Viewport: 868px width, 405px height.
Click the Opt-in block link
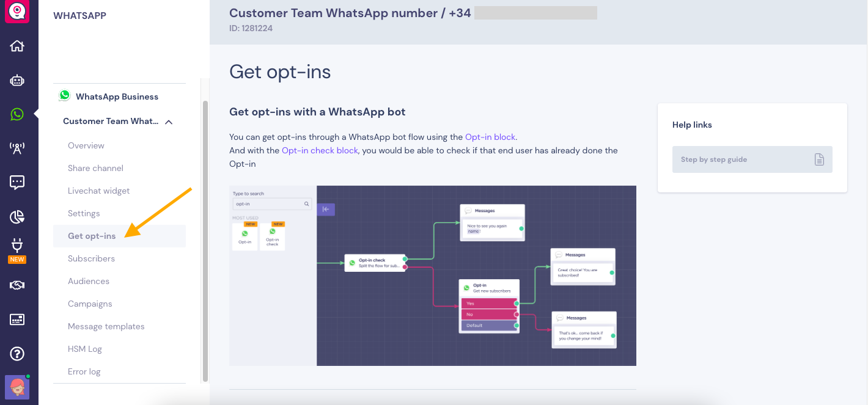click(x=490, y=137)
